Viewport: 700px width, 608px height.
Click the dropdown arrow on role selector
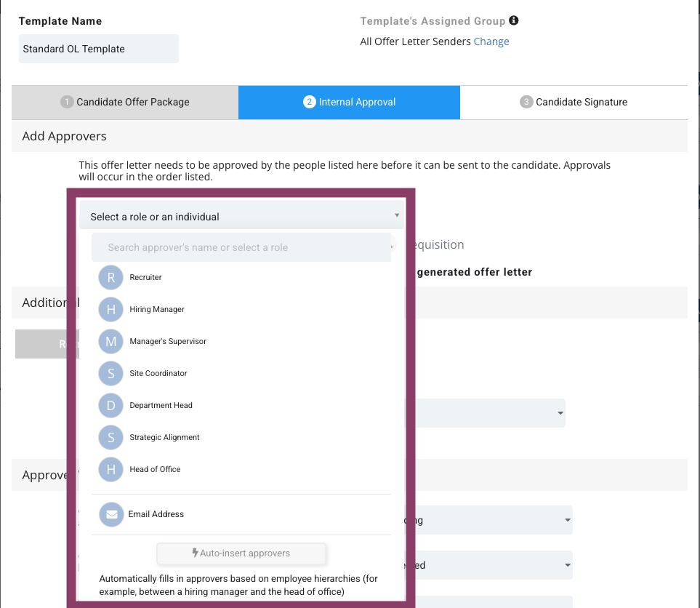tap(396, 215)
